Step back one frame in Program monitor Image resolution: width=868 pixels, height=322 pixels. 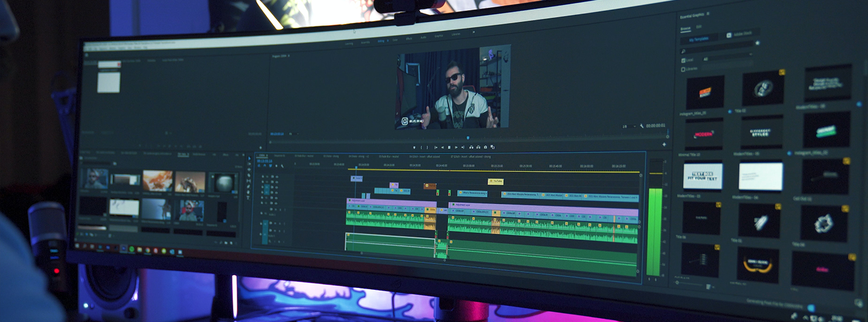[442, 148]
